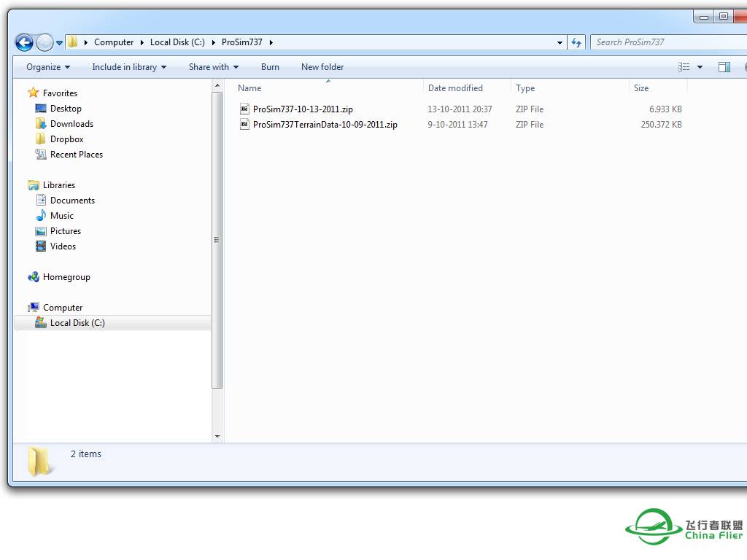
Task: Sort files by Date modified column
Action: point(455,88)
